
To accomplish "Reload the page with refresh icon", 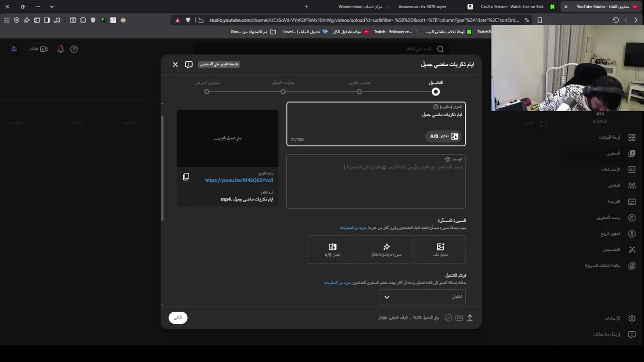I will tap(616, 20).
